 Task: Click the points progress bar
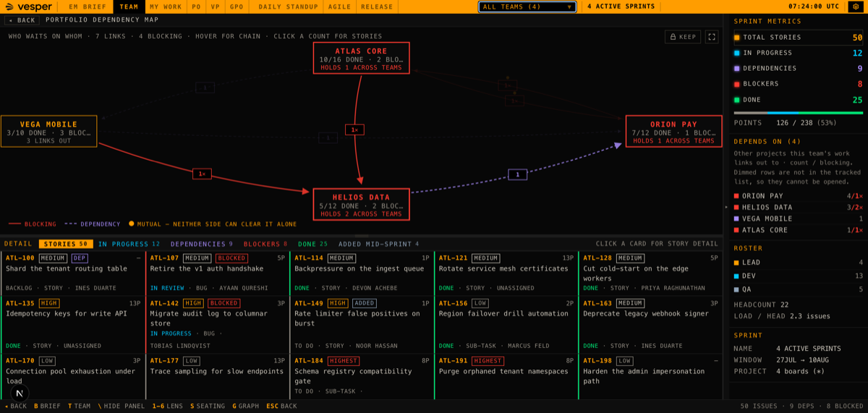click(798, 113)
